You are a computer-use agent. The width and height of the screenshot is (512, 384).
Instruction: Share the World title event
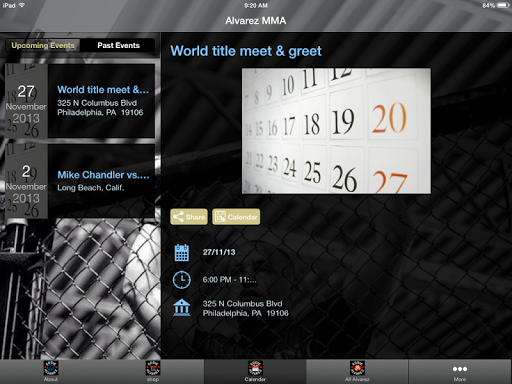click(x=189, y=217)
